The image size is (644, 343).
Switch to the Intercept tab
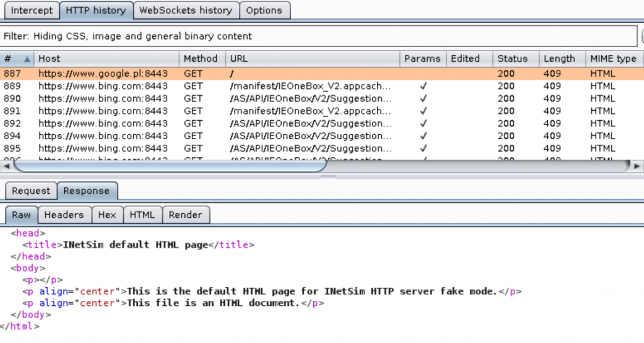pyautogui.click(x=32, y=10)
